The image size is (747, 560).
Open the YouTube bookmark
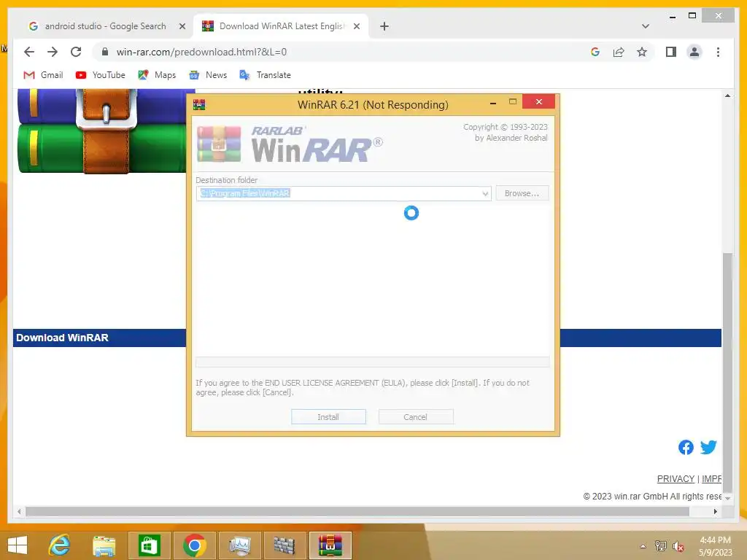point(101,75)
